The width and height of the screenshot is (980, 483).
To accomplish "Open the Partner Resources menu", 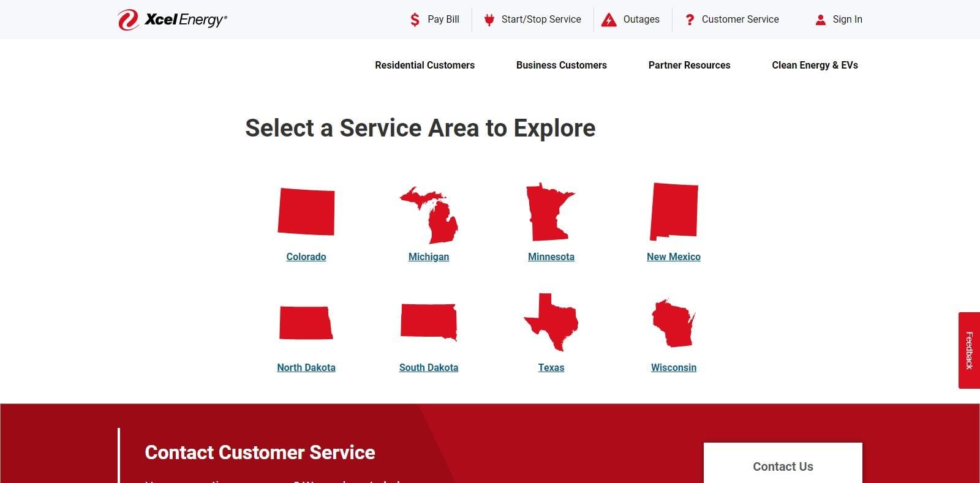I will (690, 65).
